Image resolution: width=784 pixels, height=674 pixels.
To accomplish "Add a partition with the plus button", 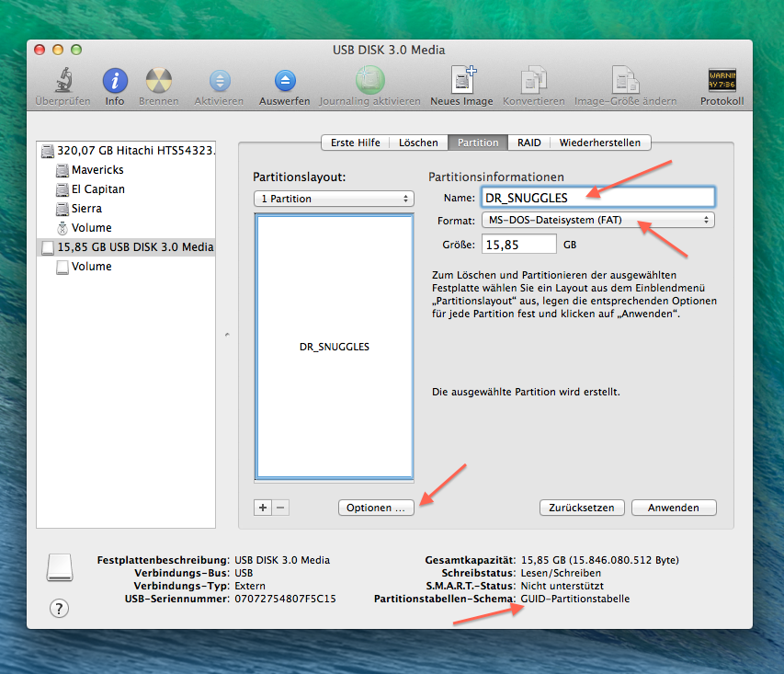I will click(x=263, y=508).
